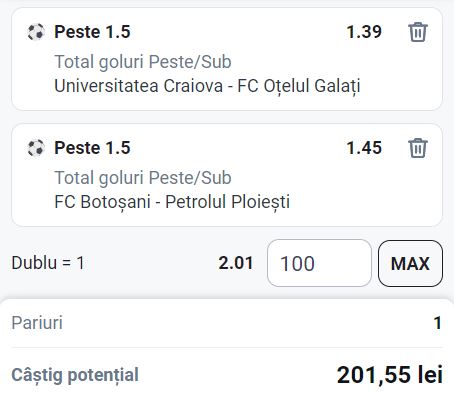The width and height of the screenshot is (454, 398).
Task: Click the potential winnings amount 201,55 lei
Action: [390, 375]
